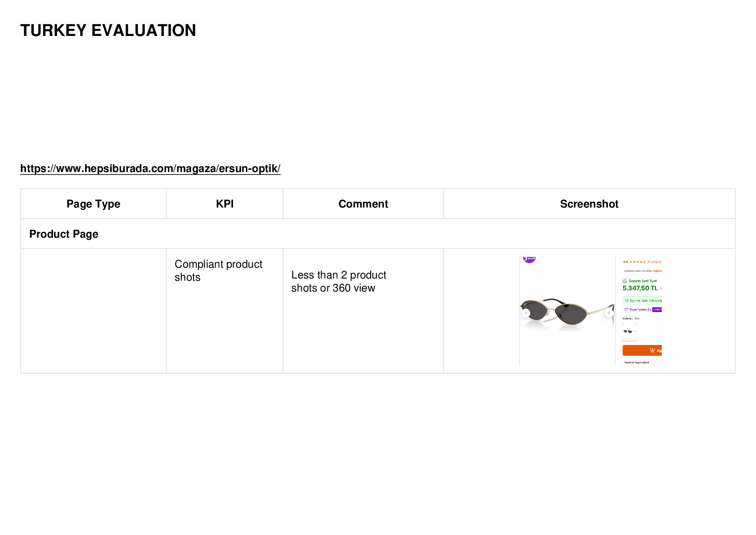Click the green basket icon beside Sepete özel fiyat
The height and width of the screenshot is (535, 756).
pyautogui.click(x=625, y=281)
